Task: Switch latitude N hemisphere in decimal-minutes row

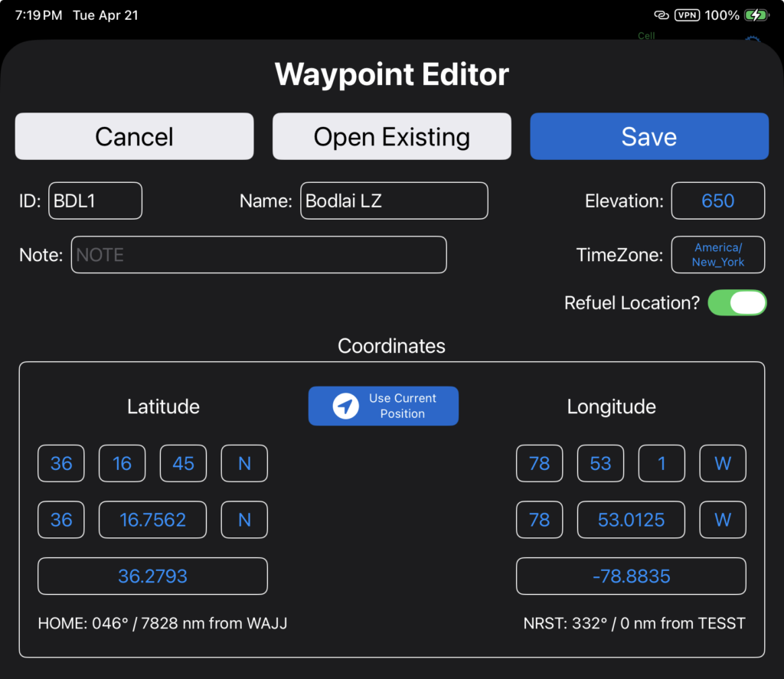Action: (x=244, y=520)
